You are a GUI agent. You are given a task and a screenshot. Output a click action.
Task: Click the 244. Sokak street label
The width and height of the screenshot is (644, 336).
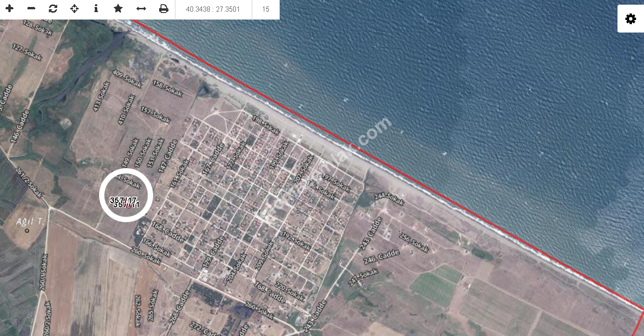389,198
